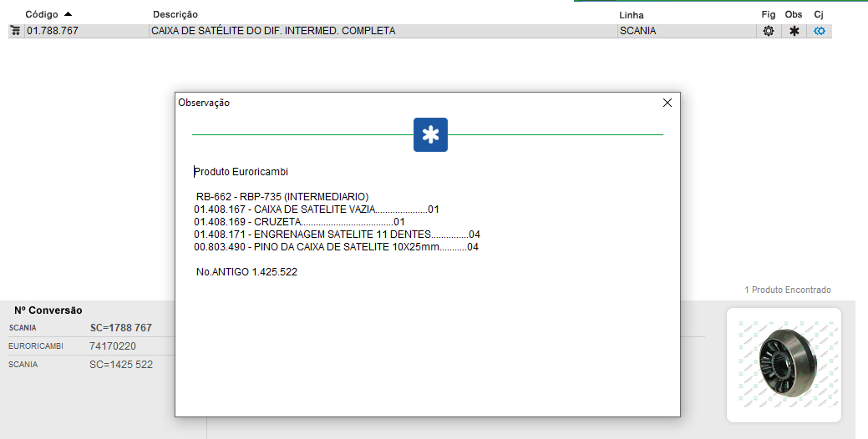Click the shopping cart icon beside 01.788.767
Viewport: 868px width, 439px height.
(x=15, y=31)
